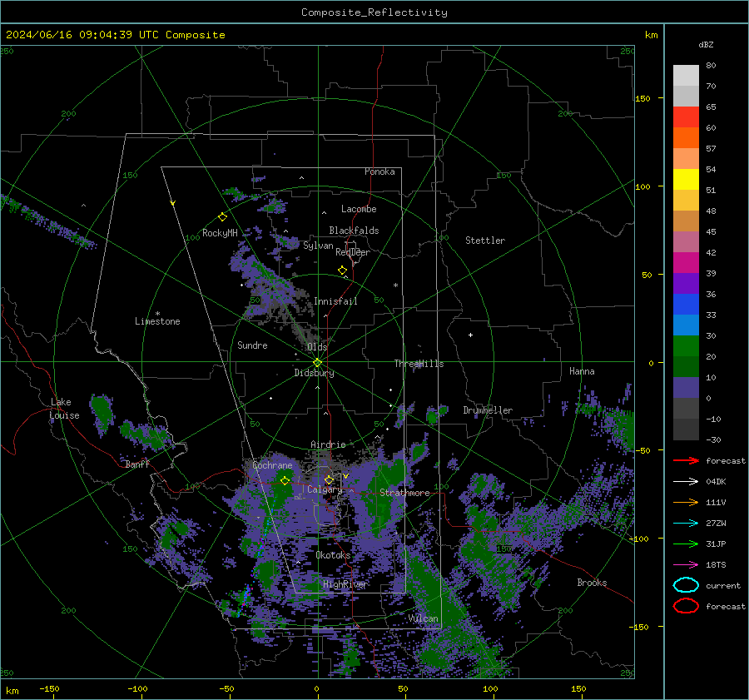Image resolution: width=749 pixels, height=700 pixels.
Task: Click the Lake Louise label
Action: 64,409
